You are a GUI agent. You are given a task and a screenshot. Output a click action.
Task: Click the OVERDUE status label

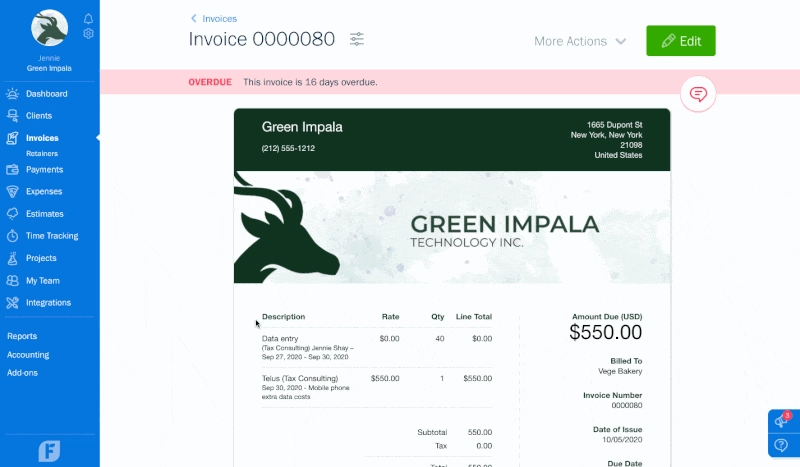[210, 82]
